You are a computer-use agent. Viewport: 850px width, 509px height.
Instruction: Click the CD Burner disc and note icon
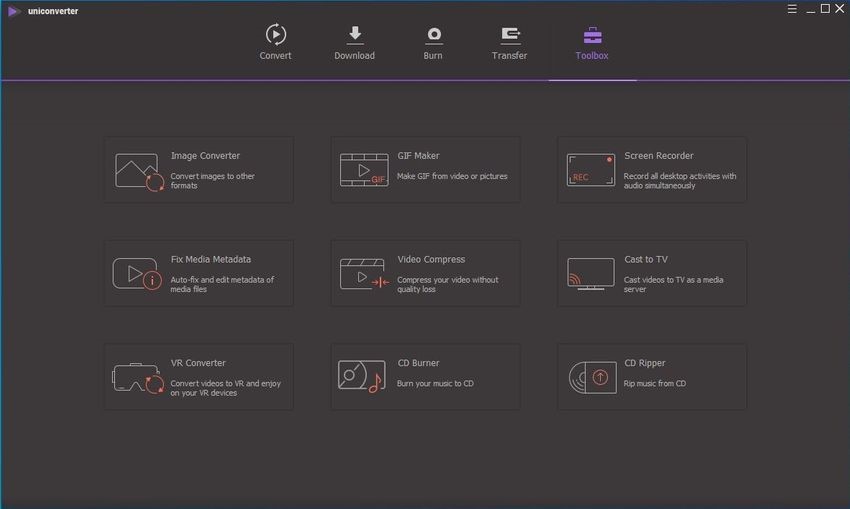click(x=363, y=377)
